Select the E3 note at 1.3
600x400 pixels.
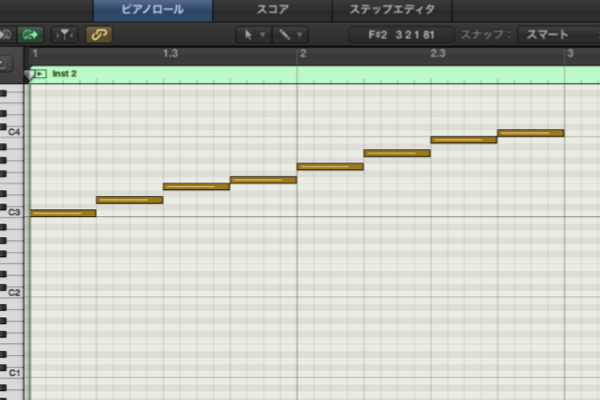click(197, 186)
